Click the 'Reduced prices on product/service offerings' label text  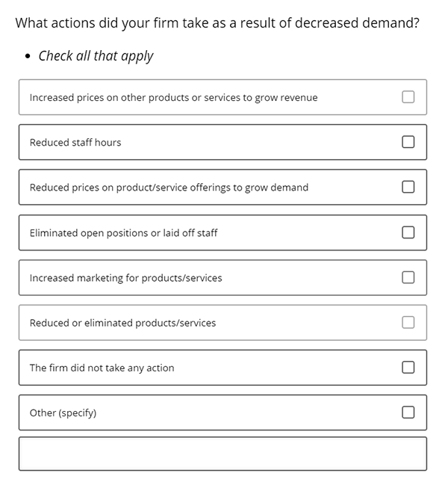pos(169,188)
